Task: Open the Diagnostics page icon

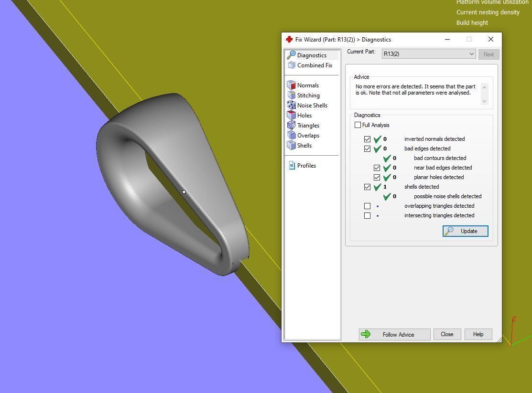Action: coord(291,55)
